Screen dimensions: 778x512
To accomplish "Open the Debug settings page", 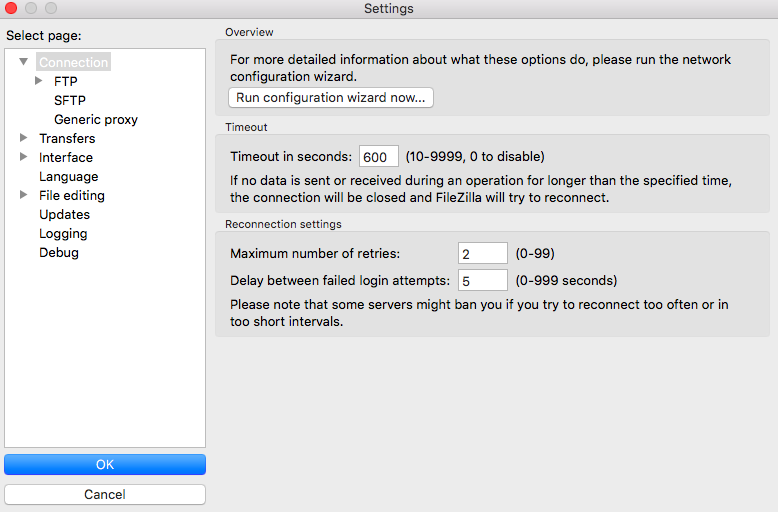I will (x=59, y=253).
